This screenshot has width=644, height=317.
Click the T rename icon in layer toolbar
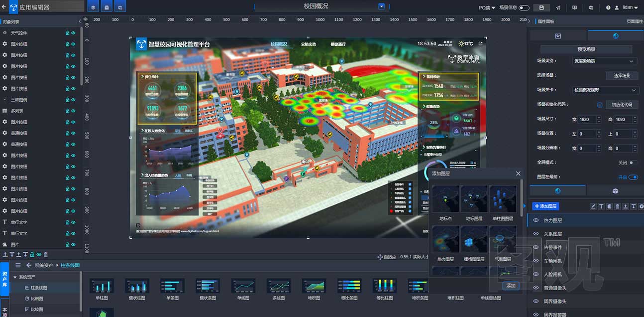pos(601,206)
